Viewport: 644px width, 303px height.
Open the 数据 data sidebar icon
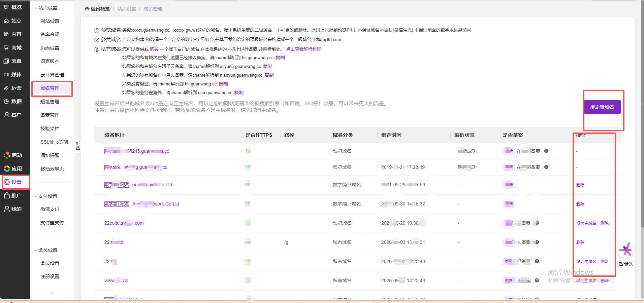point(6,101)
